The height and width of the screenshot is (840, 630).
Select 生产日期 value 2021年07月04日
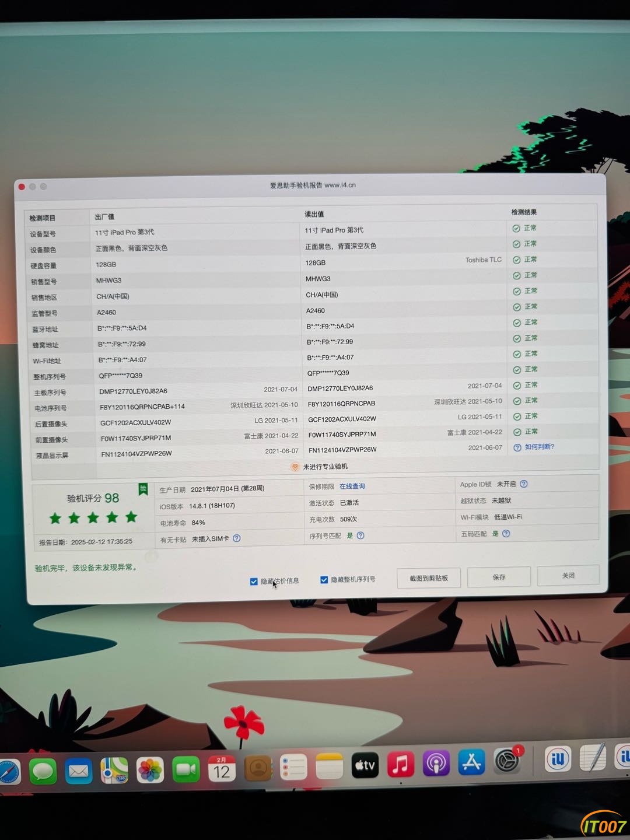(x=228, y=489)
